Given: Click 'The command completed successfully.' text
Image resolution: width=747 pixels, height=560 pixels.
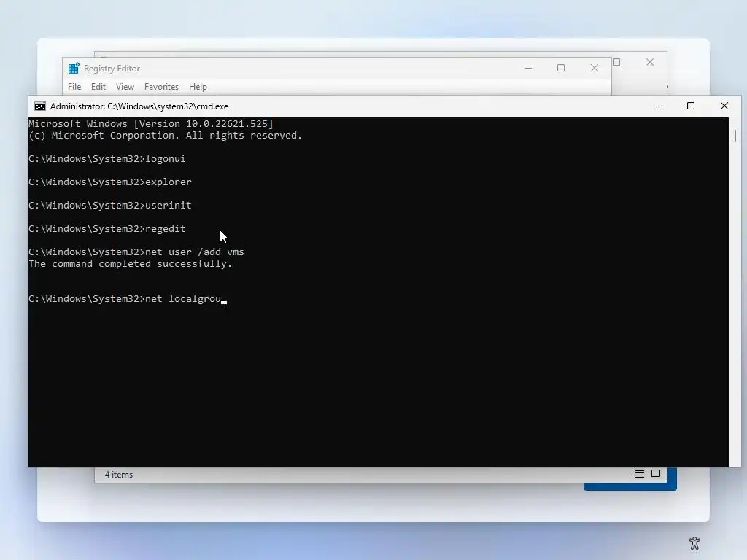Looking at the screenshot, I should (x=130, y=264).
